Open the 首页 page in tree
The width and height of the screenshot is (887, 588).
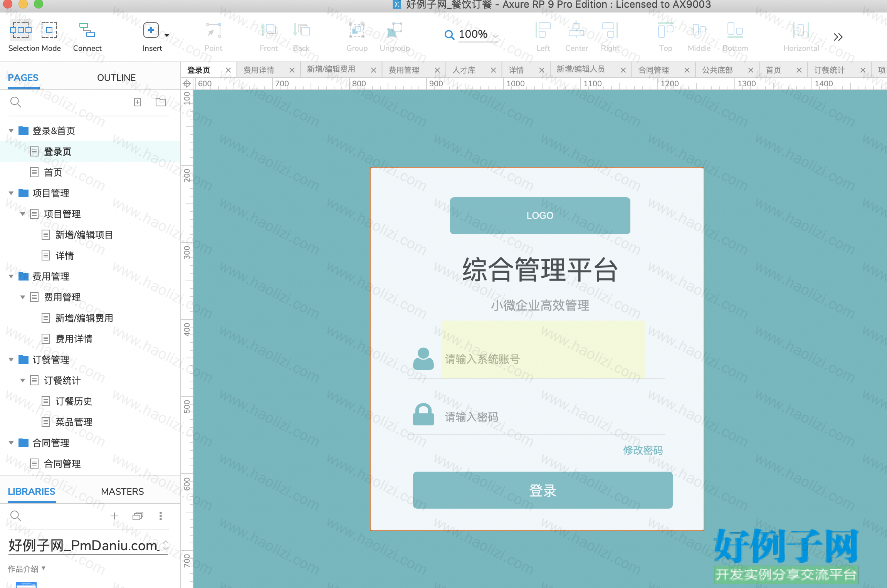click(53, 172)
